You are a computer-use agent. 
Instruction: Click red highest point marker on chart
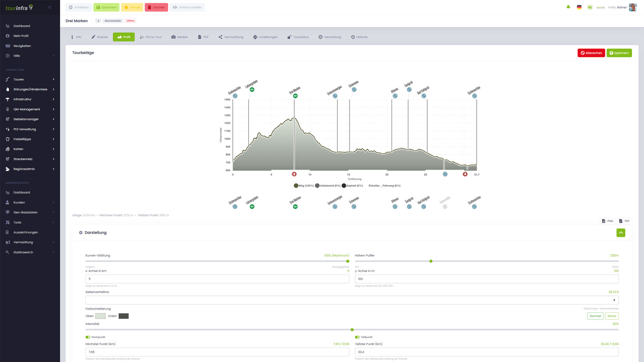click(x=294, y=174)
